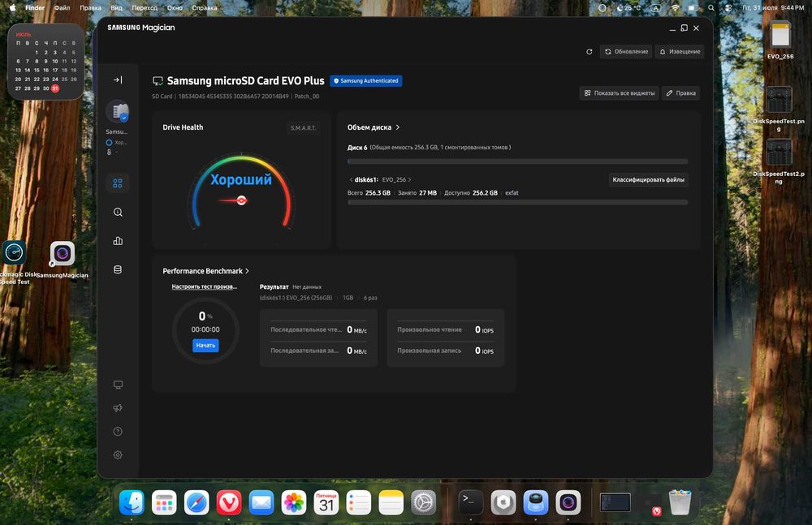The width and height of the screenshot is (812, 525).
Task: Open the diagnostic scan magnifier sidebar icon
Action: 118,213
